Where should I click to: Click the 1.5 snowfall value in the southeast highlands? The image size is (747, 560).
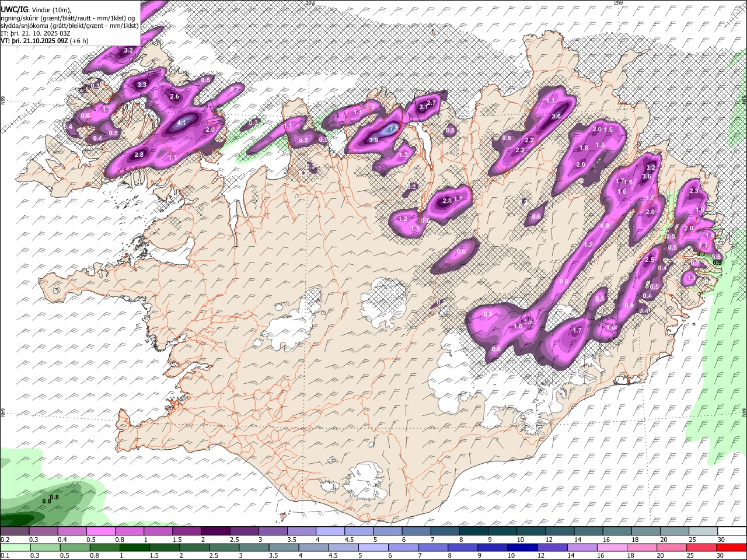pos(528,321)
